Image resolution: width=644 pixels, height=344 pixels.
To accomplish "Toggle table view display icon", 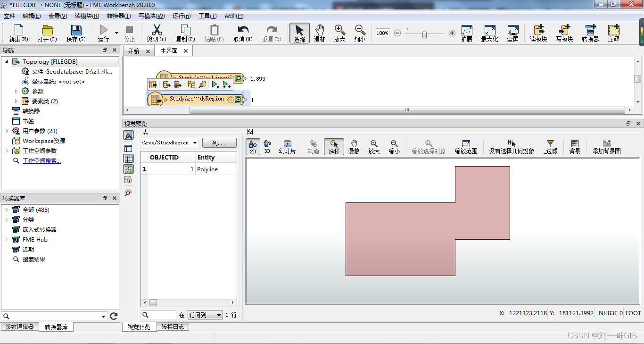I will click(128, 159).
